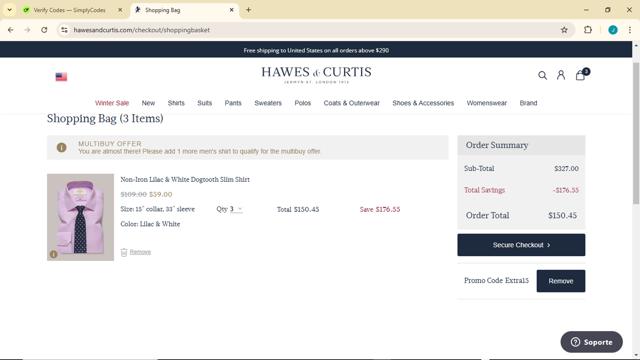Open Shoes & Accessories menu
Image resolution: width=640 pixels, height=360 pixels.
[x=423, y=103]
